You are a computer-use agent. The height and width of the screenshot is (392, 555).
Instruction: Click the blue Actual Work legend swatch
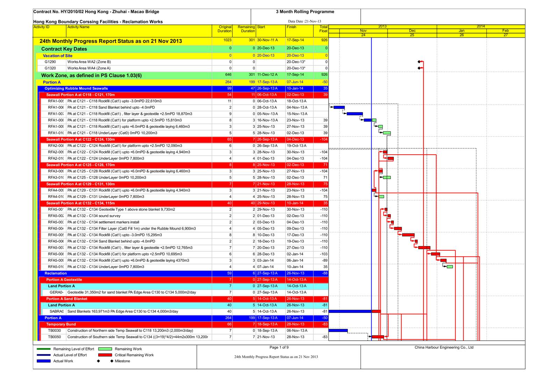(x=44, y=361)
